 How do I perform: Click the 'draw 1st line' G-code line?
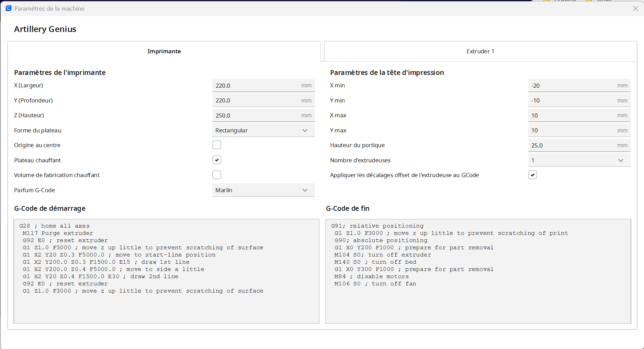click(x=106, y=262)
